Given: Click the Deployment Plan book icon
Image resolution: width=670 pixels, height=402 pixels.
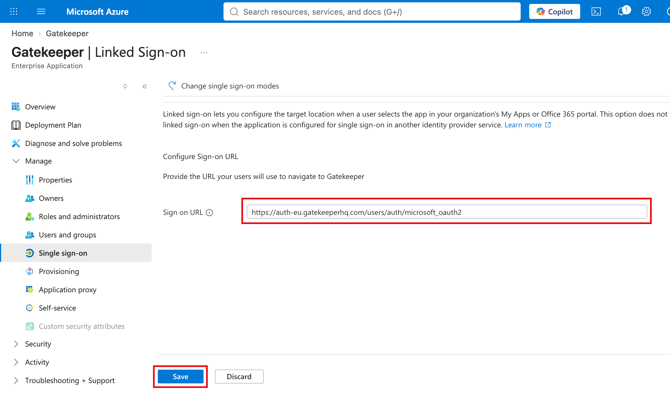Looking at the screenshot, I should coord(16,125).
